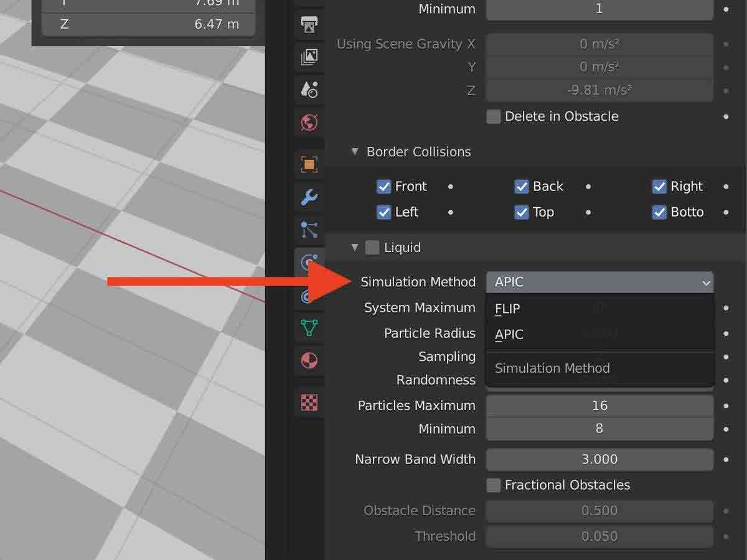Click the Using Scene Gravity X field
747x560 pixels.
[x=599, y=44]
